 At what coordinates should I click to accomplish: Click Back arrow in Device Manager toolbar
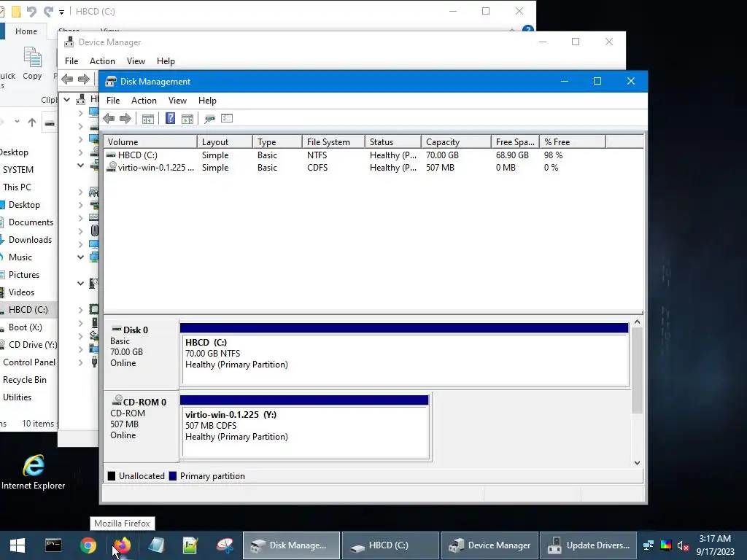coord(67,79)
